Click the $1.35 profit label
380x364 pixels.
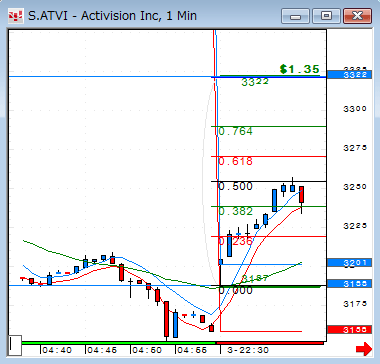tap(299, 69)
